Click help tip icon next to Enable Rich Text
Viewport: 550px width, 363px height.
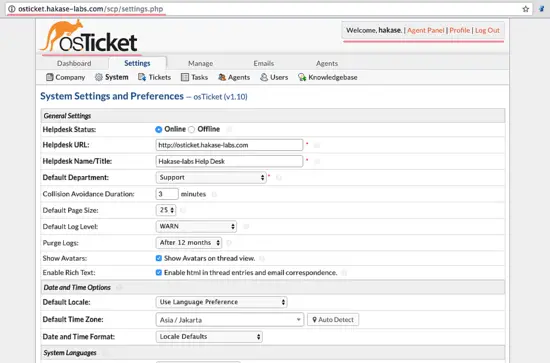coord(344,273)
